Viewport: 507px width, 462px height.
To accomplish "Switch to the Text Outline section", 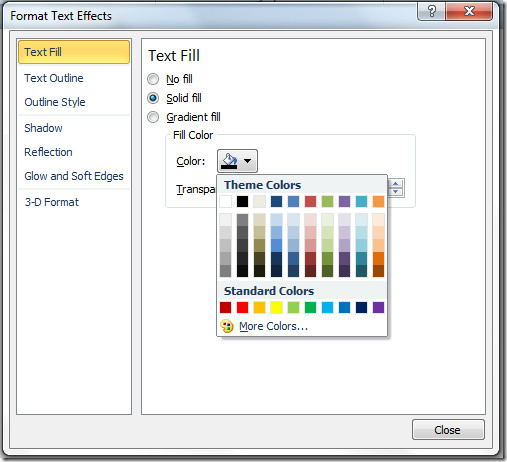I will pos(54,78).
